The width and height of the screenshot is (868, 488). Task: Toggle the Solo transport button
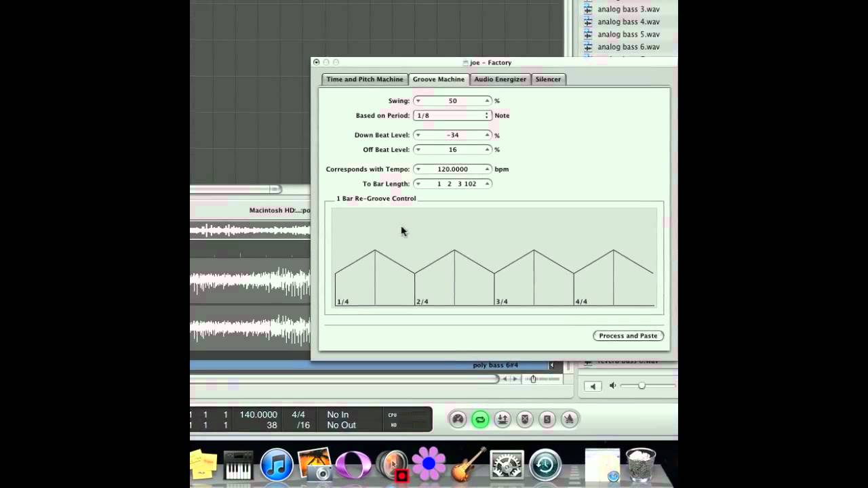547,420
